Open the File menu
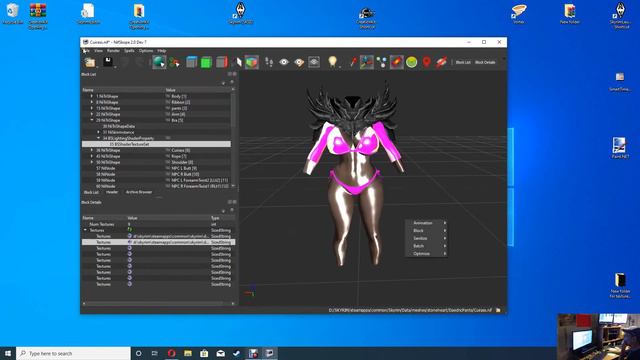Screen dimensions: 640x360 point(86,51)
